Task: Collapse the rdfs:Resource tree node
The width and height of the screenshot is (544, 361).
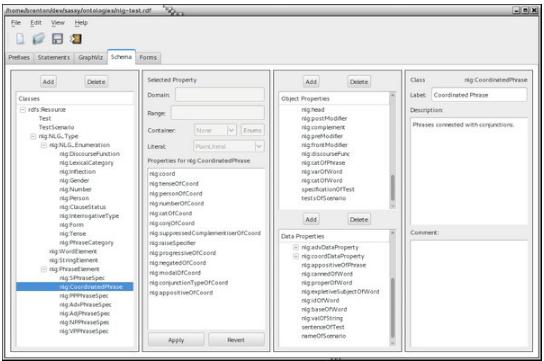Action: 23,110
